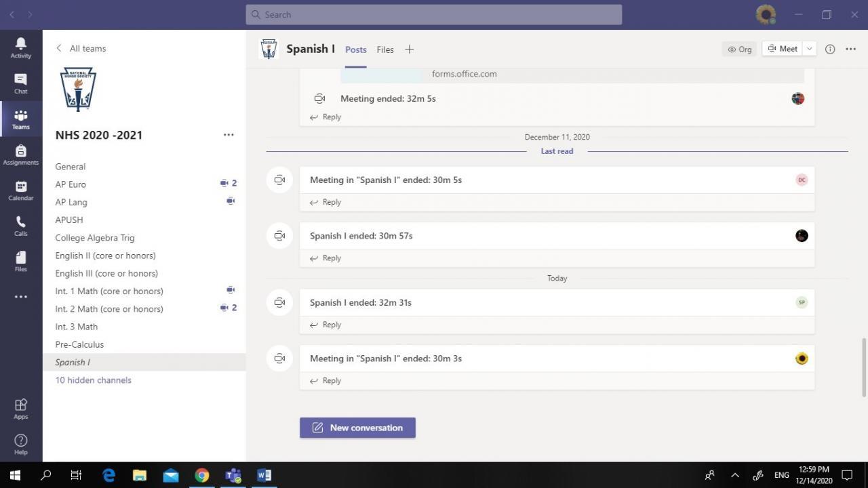Viewport: 868px width, 488px height.
Task: Reply to 30m 5s meeting post
Action: point(325,202)
